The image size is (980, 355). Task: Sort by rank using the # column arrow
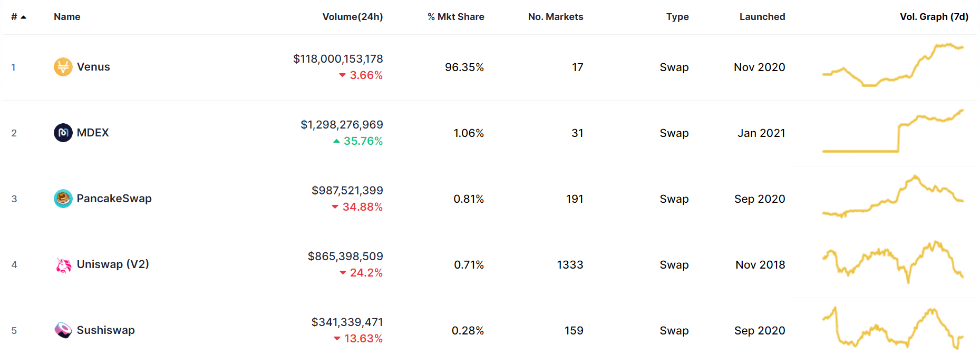click(x=23, y=17)
